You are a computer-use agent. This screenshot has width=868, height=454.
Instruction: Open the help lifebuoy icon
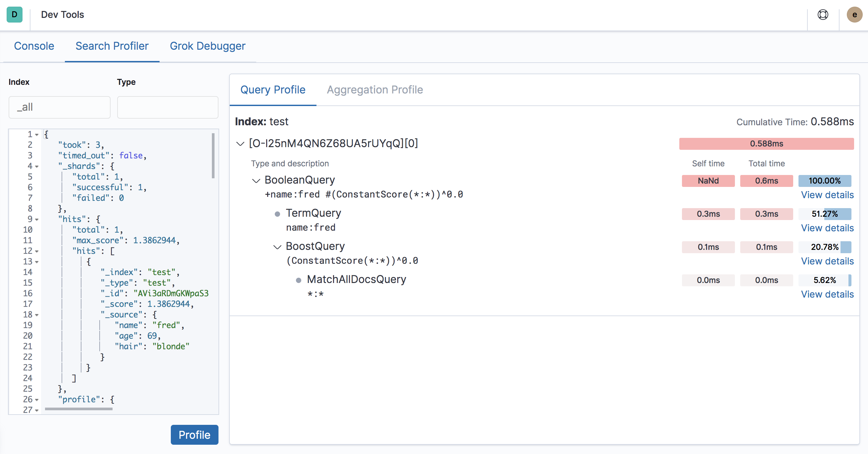click(x=823, y=15)
